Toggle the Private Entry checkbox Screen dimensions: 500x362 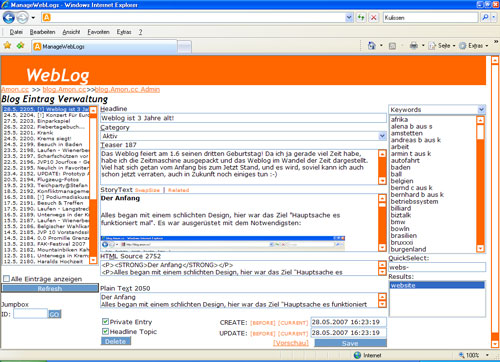[x=105, y=322]
